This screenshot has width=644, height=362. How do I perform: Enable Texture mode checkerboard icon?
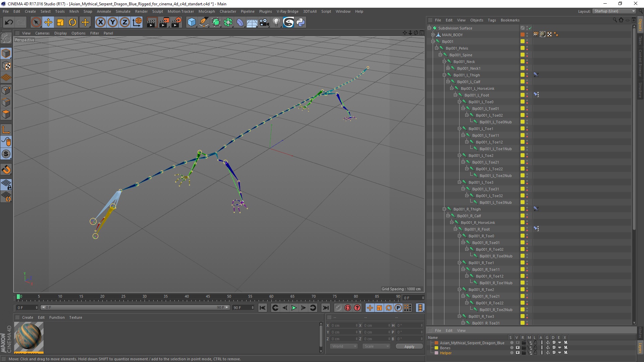(6, 66)
